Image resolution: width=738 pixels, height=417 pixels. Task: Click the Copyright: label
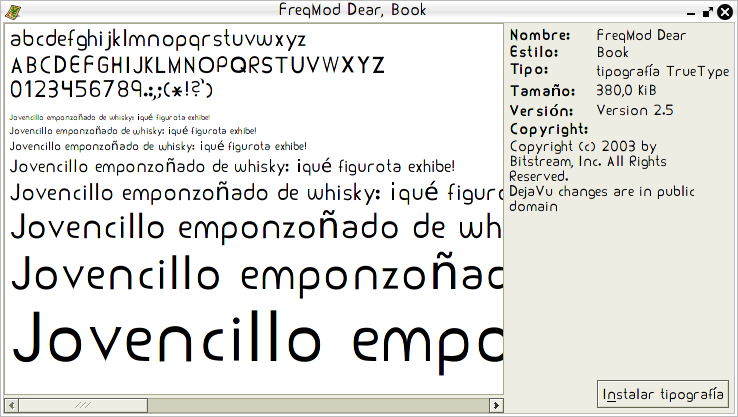click(x=549, y=129)
